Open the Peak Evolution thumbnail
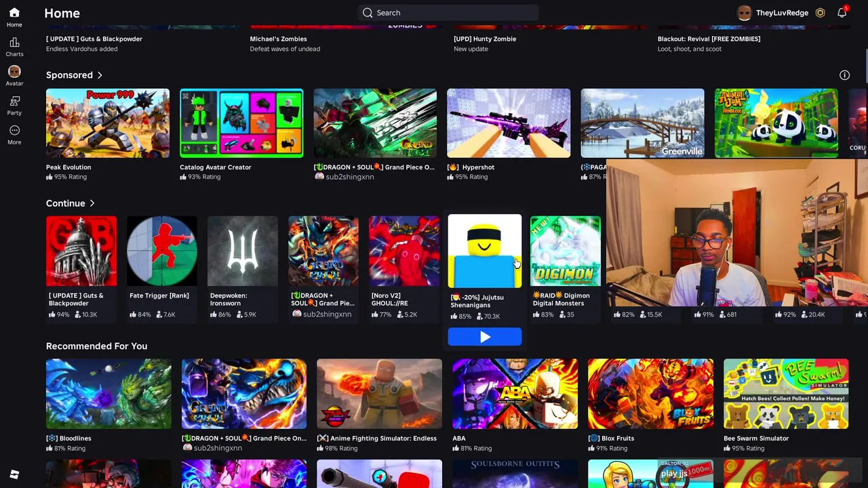Image resolution: width=868 pixels, height=488 pixels. pyautogui.click(x=108, y=123)
